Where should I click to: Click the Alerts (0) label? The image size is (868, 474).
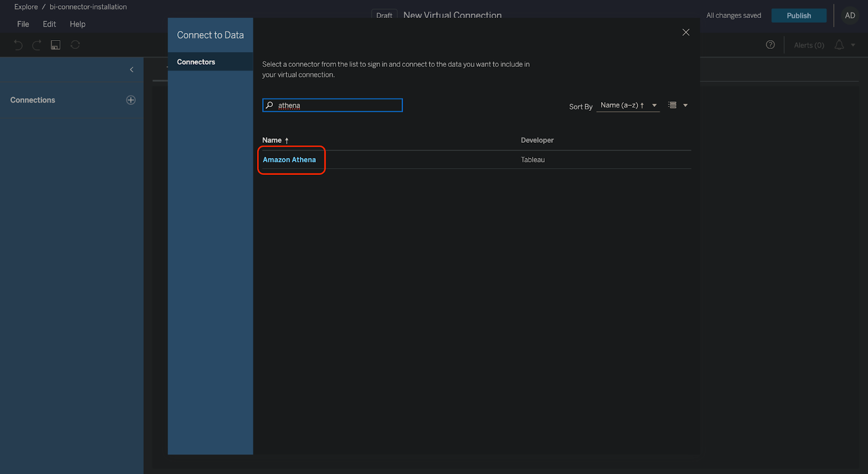point(809,45)
